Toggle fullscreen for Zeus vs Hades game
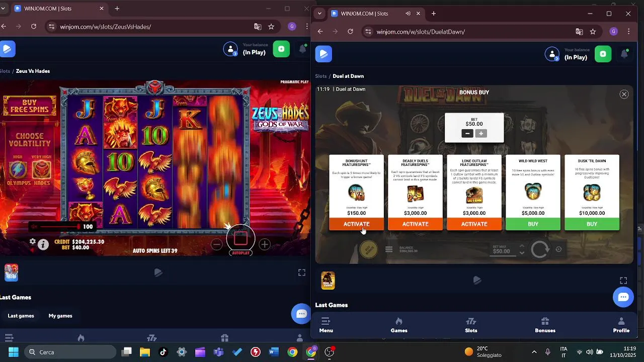The image size is (644, 362). [302, 273]
